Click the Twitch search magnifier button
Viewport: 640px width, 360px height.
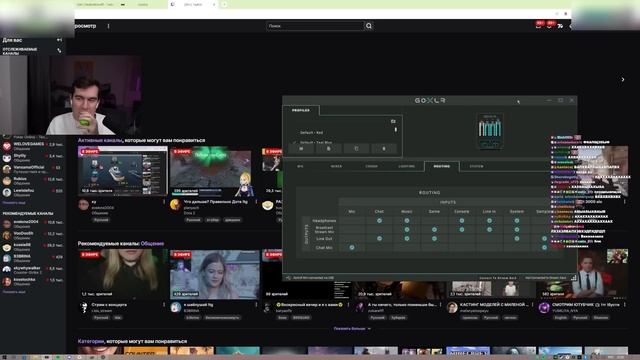tap(369, 26)
